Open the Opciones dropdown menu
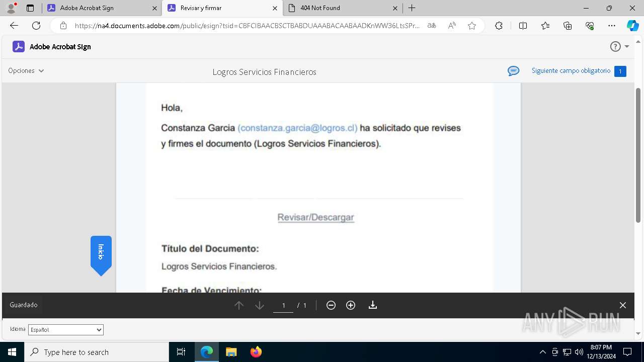The image size is (644, 362). pos(26,71)
